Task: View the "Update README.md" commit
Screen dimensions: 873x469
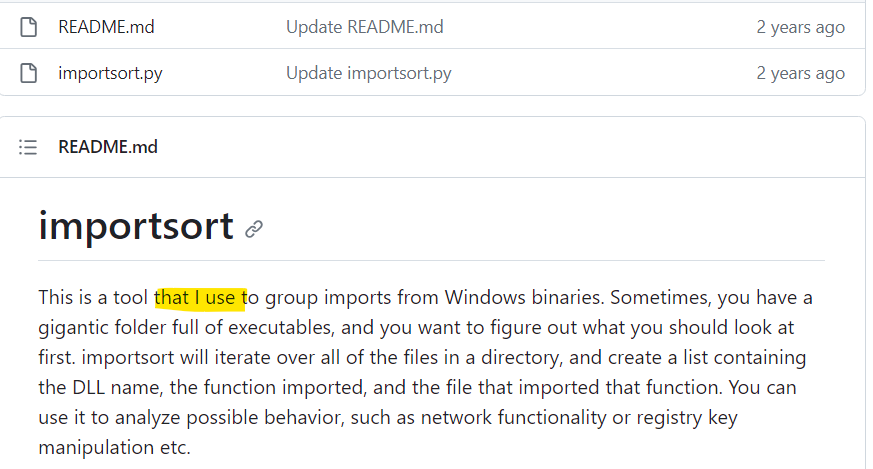Action: (x=364, y=27)
